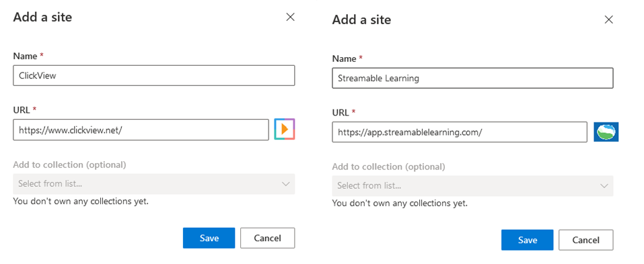The width and height of the screenshot is (644, 264).
Task: Click the app.streamablelearning.com URL field
Action: click(460, 132)
